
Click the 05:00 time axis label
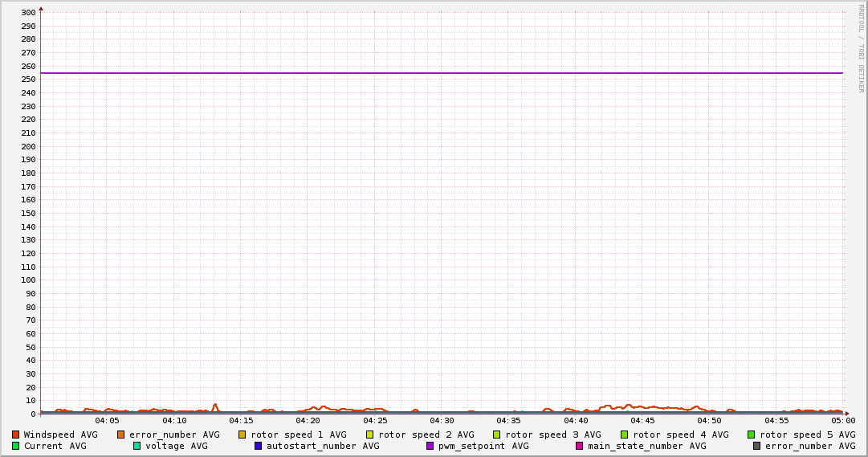(843, 421)
